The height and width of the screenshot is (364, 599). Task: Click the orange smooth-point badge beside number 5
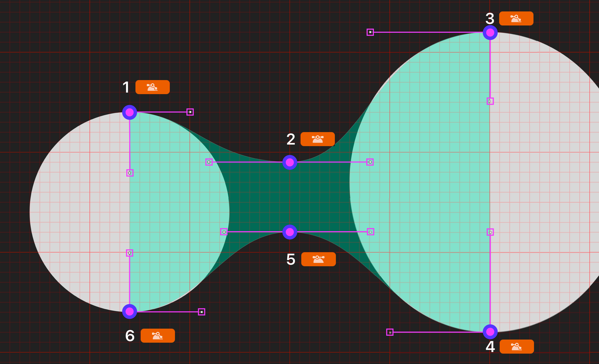(318, 259)
